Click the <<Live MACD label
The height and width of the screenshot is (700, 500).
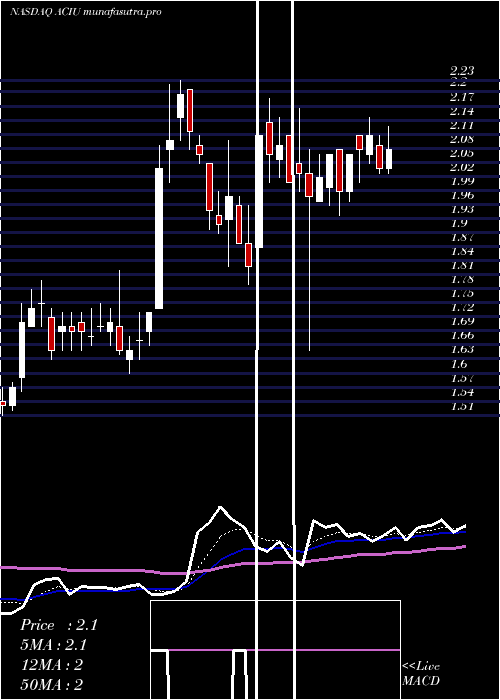(x=421, y=673)
